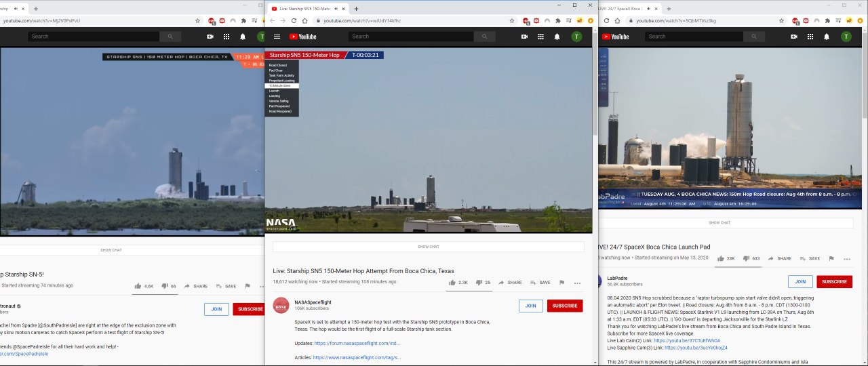Open the three-dot more actions menu under the NASASpaceflight video
Image resolution: width=868 pixels, height=366 pixels.
point(577,283)
